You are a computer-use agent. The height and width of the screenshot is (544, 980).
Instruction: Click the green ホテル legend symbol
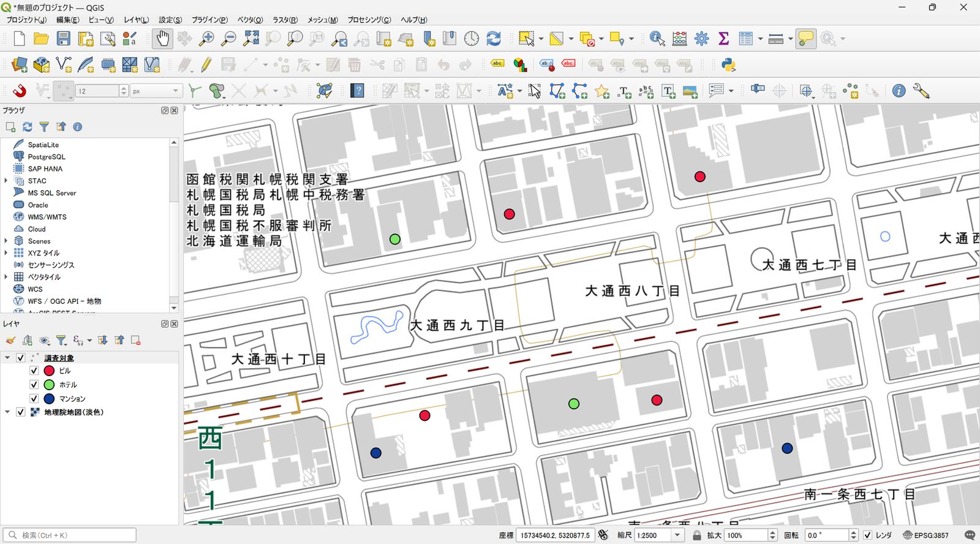click(50, 385)
